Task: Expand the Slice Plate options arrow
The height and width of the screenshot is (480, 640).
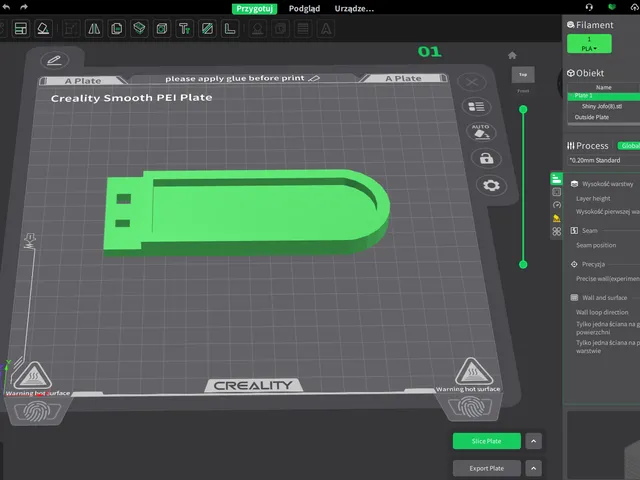Action: pos(533,441)
